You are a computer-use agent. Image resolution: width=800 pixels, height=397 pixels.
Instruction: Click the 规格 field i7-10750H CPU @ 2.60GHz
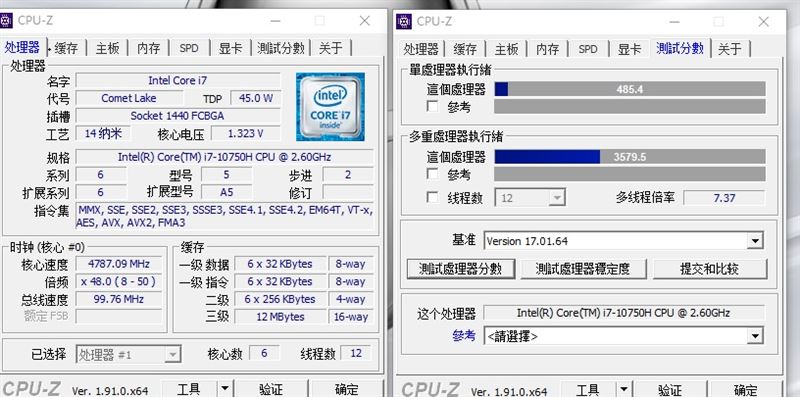click(x=224, y=157)
